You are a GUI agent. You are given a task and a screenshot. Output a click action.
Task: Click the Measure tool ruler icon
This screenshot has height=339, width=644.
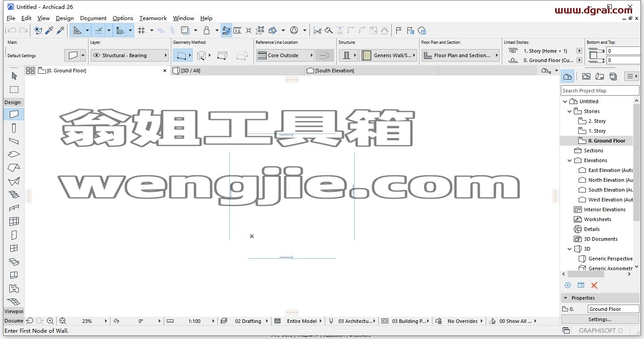coord(237,30)
